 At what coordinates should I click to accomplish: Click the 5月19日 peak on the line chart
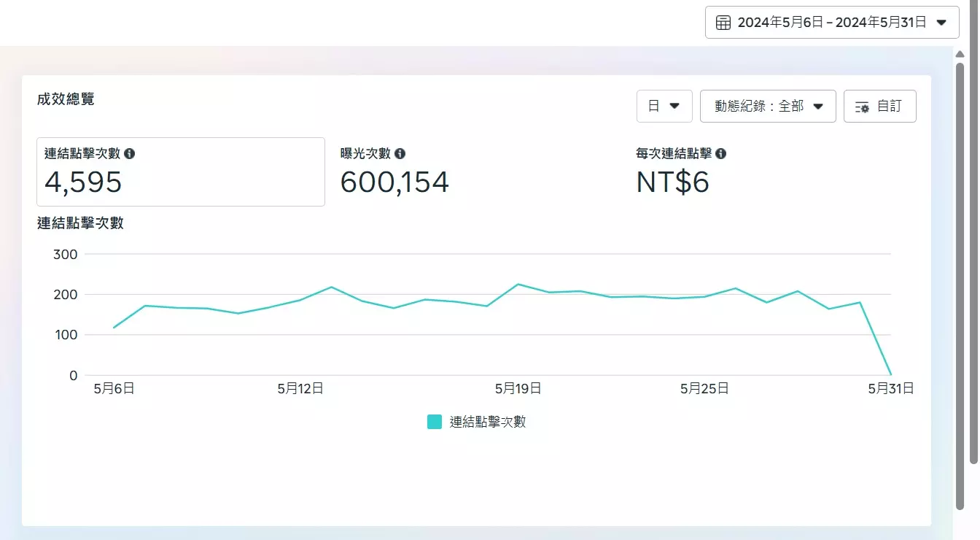[x=518, y=284]
